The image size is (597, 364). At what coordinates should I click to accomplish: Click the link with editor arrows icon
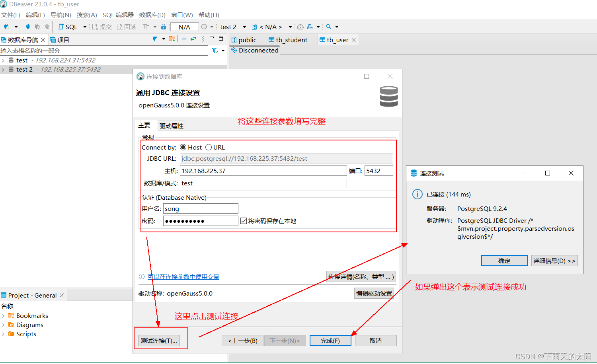click(x=193, y=39)
